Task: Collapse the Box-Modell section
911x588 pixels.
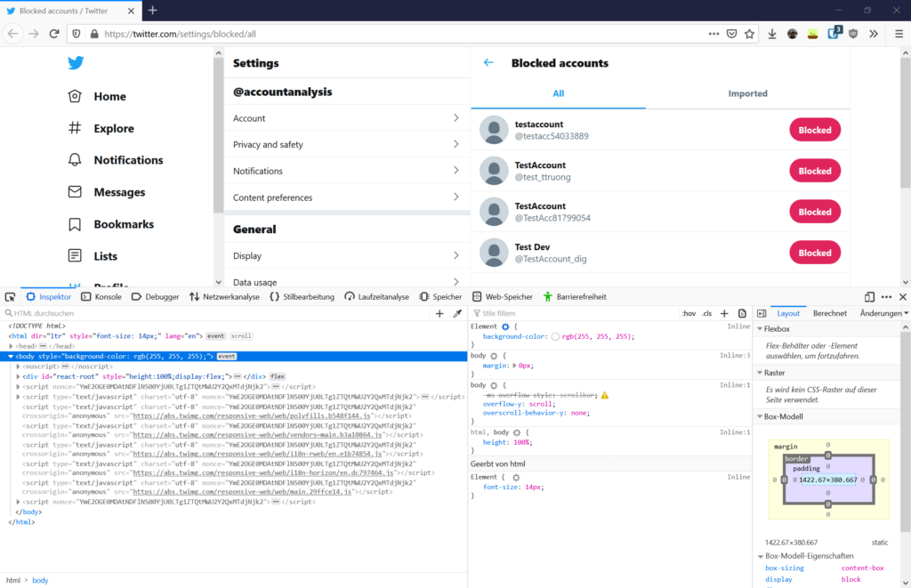Action: click(x=760, y=416)
